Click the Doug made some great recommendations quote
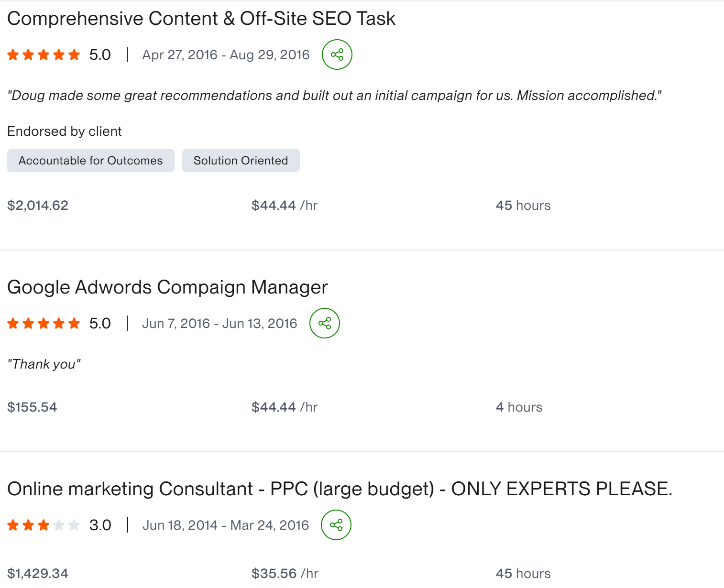Screen dimensions: 724x588 (335, 96)
